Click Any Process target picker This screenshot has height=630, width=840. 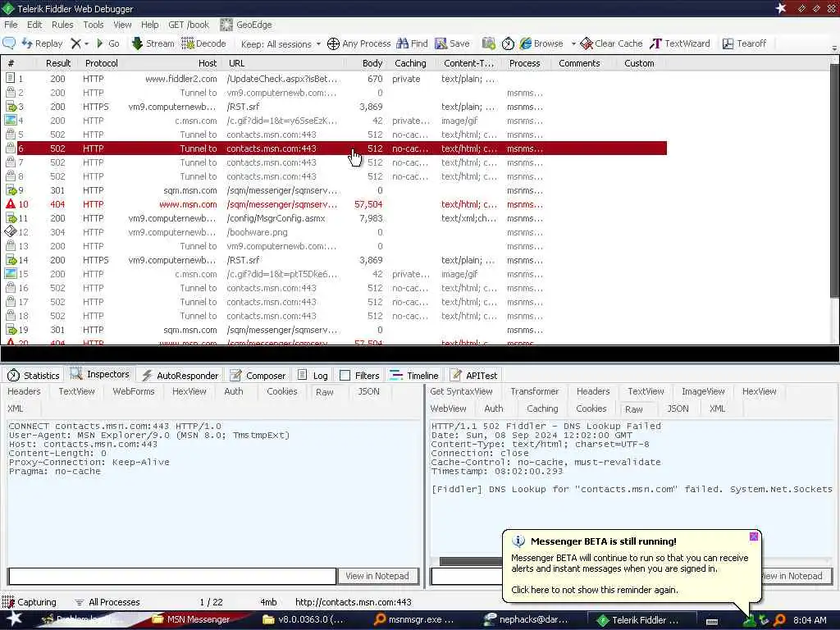359,43
